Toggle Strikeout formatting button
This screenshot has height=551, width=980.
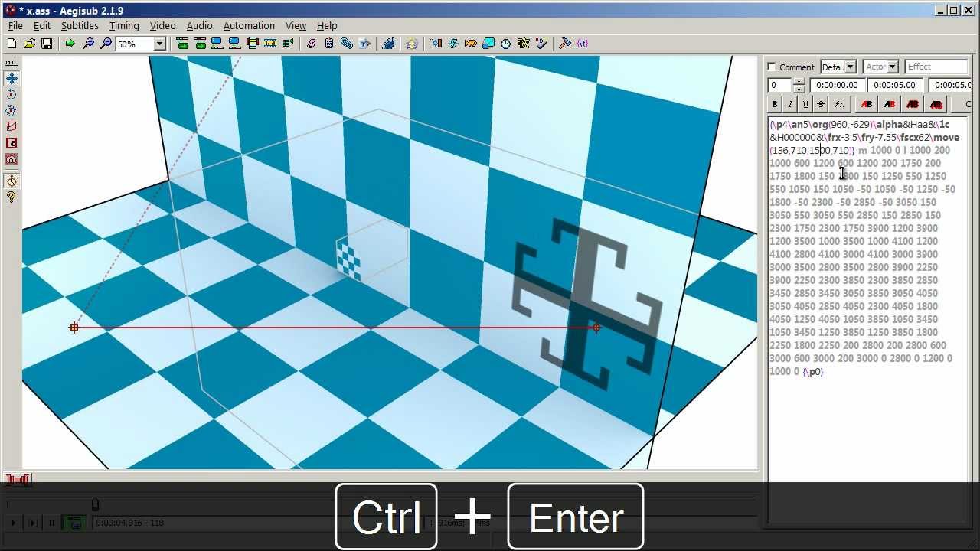[x=821, y=104]
